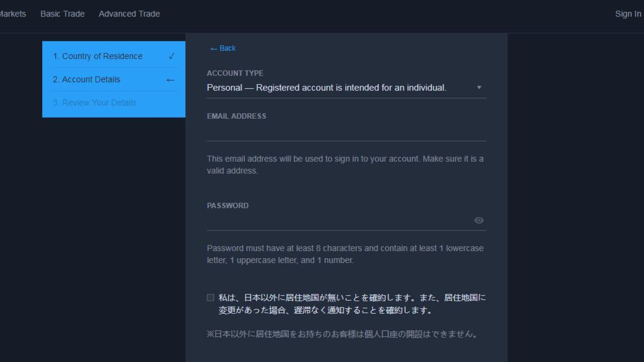
Task: Select step 1 Country of Residence
Action: [x=114, y=56]
